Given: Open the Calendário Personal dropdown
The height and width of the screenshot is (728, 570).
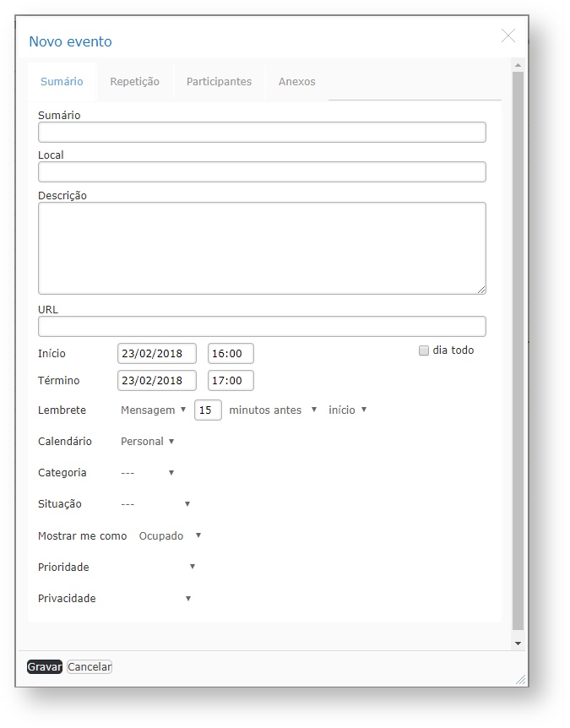Looking at the screenshot, I should pyautogui.click(x=148, y=442).
